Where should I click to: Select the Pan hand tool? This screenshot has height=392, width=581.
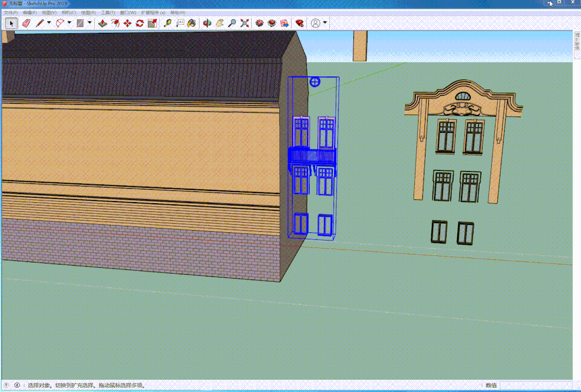pyautogui.click(x=219, y=23)
